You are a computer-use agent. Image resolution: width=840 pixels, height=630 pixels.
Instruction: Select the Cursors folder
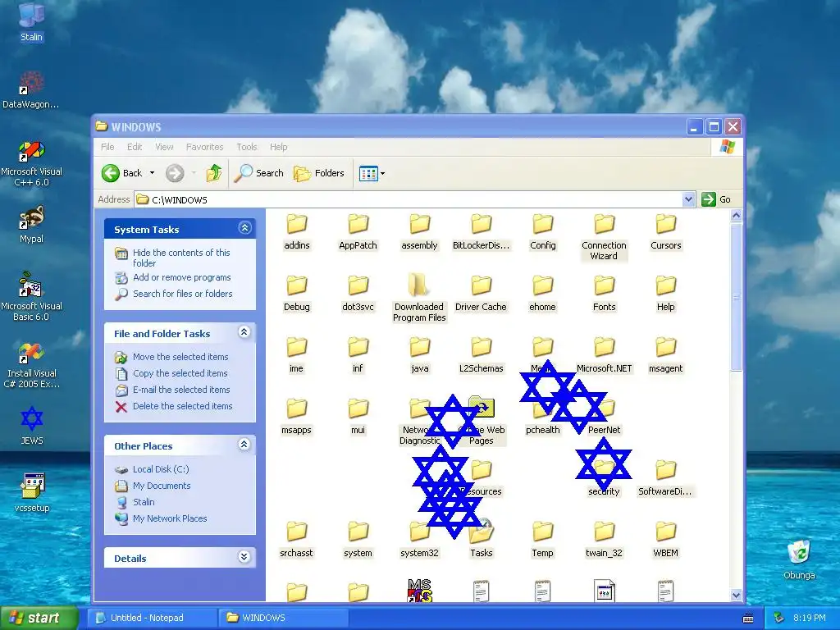click(x=666, y=232)
